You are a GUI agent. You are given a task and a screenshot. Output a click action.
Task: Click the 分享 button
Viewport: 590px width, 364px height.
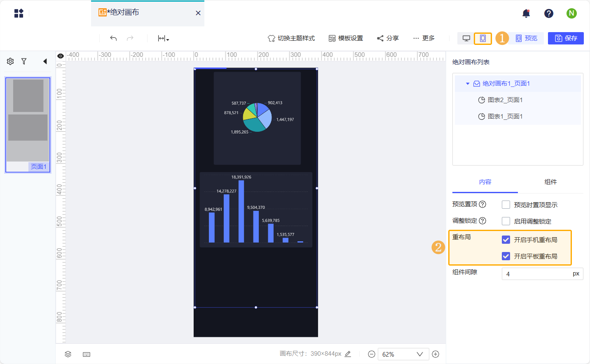click(388, 38)
